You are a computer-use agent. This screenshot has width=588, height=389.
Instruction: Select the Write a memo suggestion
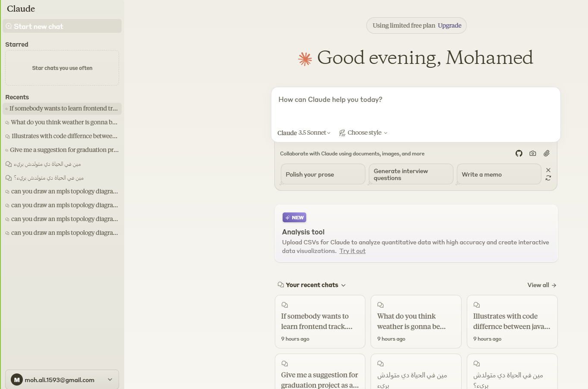coord(499,174)
